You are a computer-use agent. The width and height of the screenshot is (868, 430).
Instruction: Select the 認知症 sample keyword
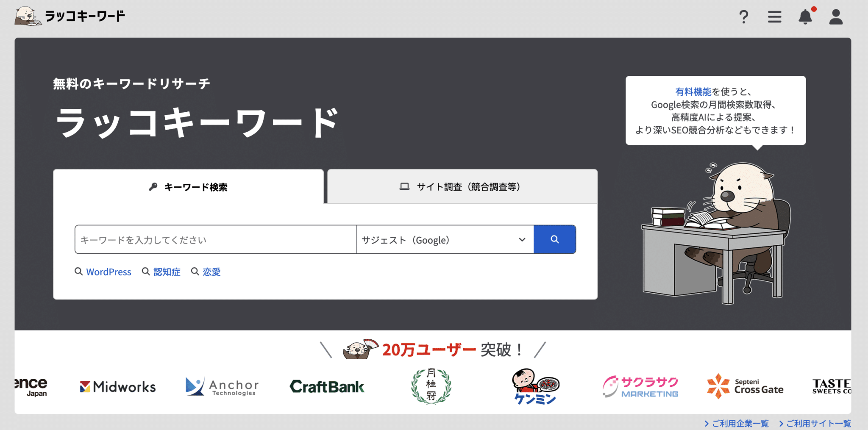click(x=166, y=272)
